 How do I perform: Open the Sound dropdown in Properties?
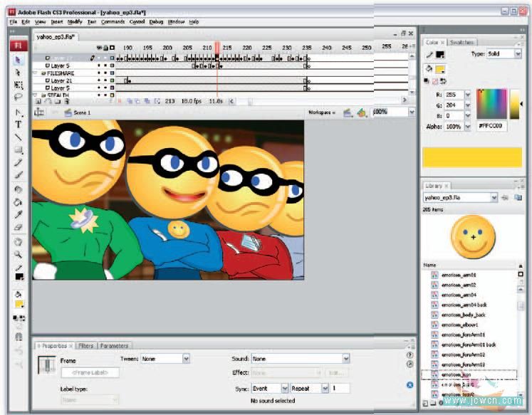click(301, 359)
